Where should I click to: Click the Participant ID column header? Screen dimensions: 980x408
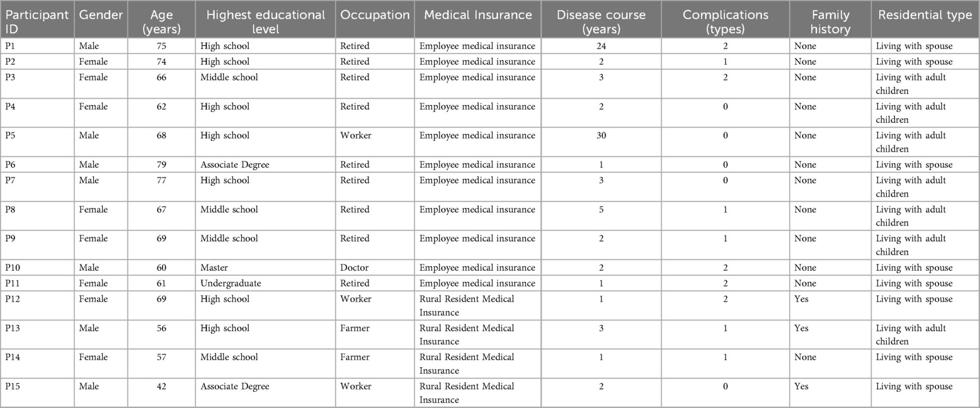[x=37, y=21]
